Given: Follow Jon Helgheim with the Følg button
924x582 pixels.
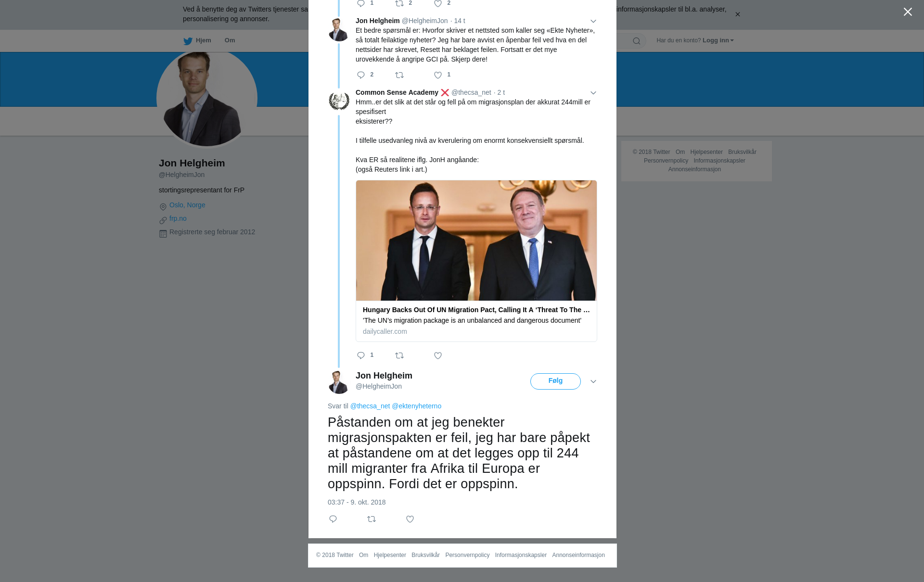Looking at the screenshot, I should pos(555,381).
